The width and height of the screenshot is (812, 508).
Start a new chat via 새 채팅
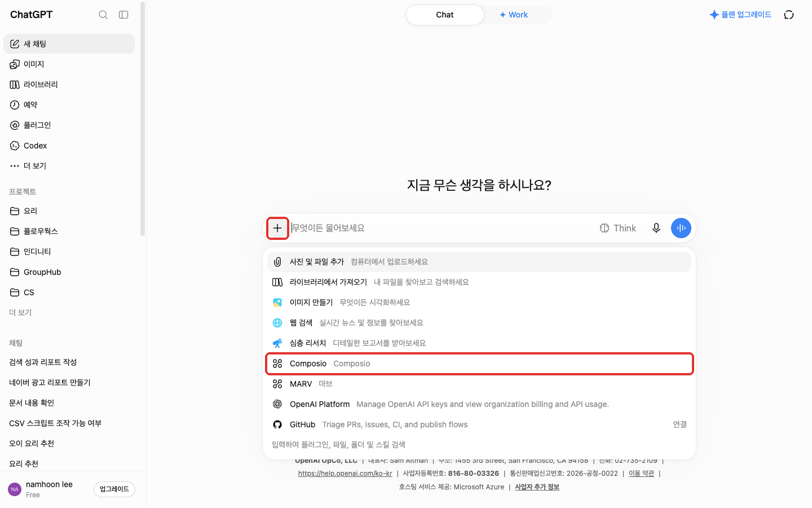pyautogui.click(x=69, y=44)
